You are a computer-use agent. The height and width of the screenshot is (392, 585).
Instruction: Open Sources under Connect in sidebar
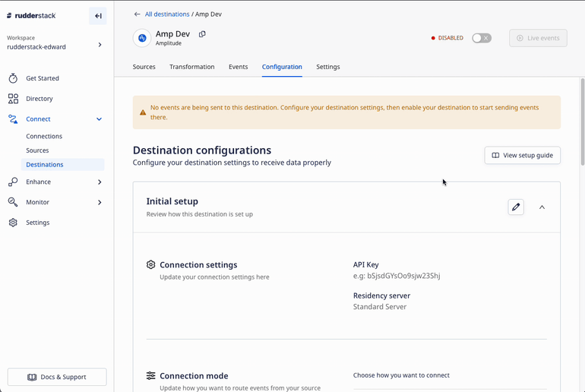tap(37, 150)
